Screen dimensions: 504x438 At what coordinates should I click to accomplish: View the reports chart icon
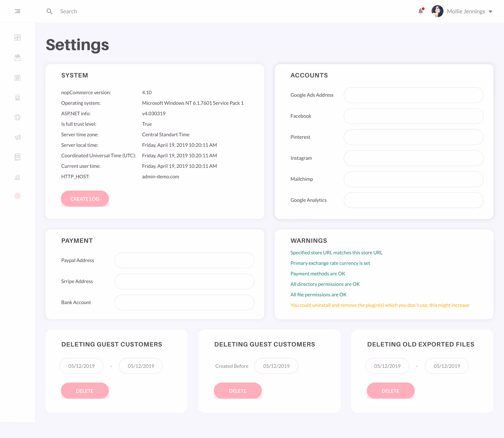[x=17, y=177]
